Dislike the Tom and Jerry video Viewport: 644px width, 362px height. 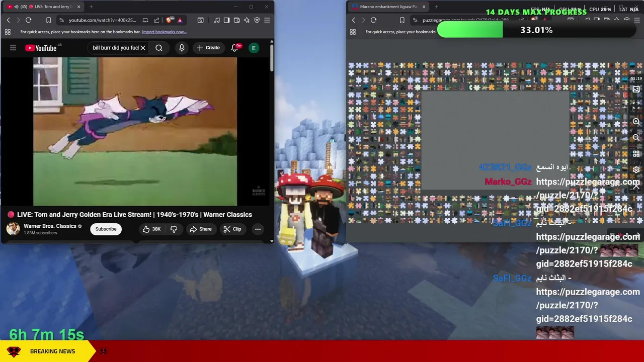(x=174, y=229)
